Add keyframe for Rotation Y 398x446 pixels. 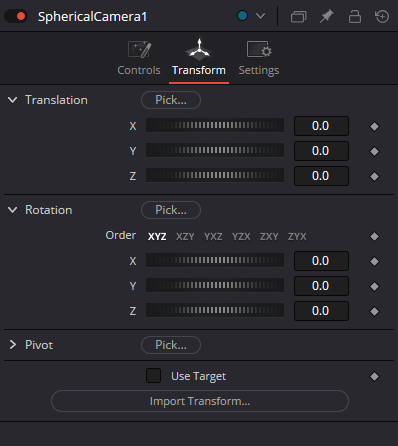tap(375, 286)
